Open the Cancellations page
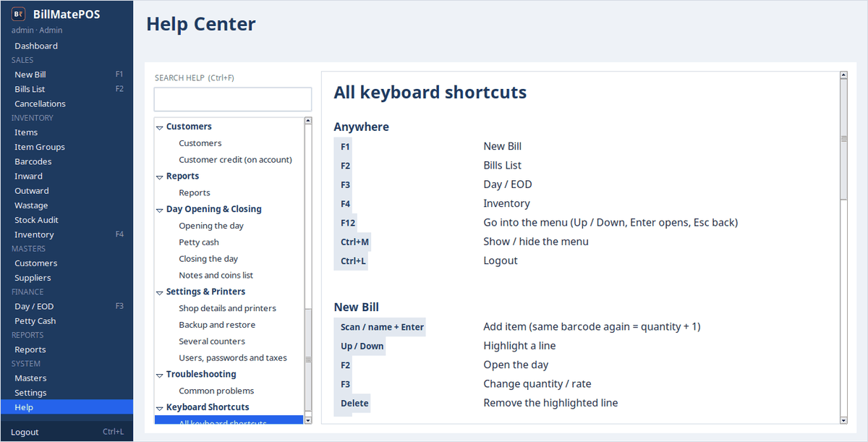Screen dimensions: 868x442 [67, 103]
